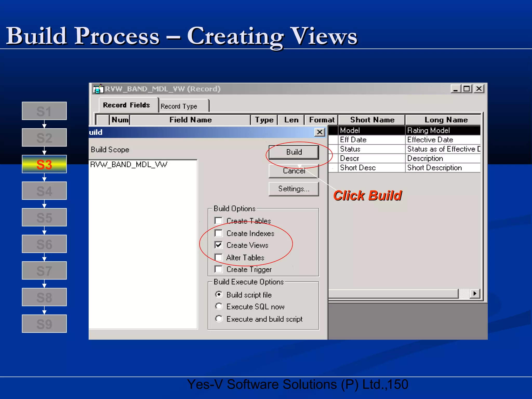The image size is (532, 399).
Task: Click the Status as of Effective cell
Action: coord(443,149)
